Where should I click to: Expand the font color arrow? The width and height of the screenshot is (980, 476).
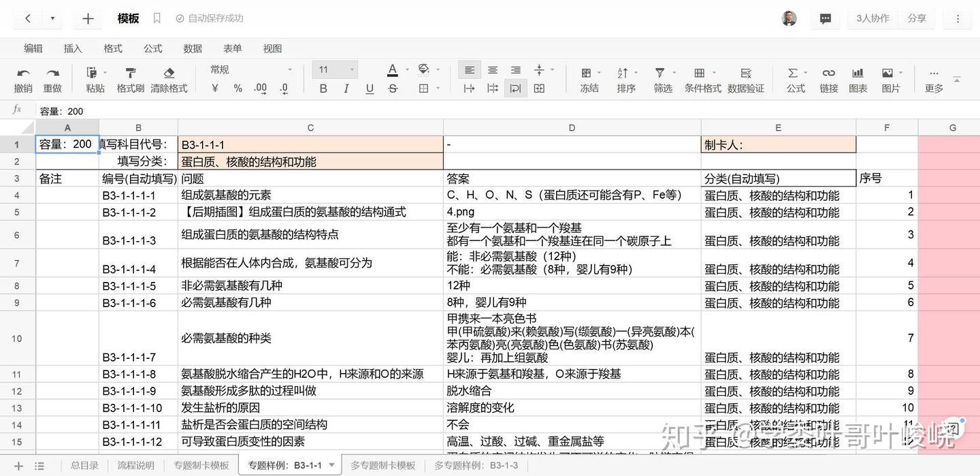pyautogui.click(x=407, y=70)
